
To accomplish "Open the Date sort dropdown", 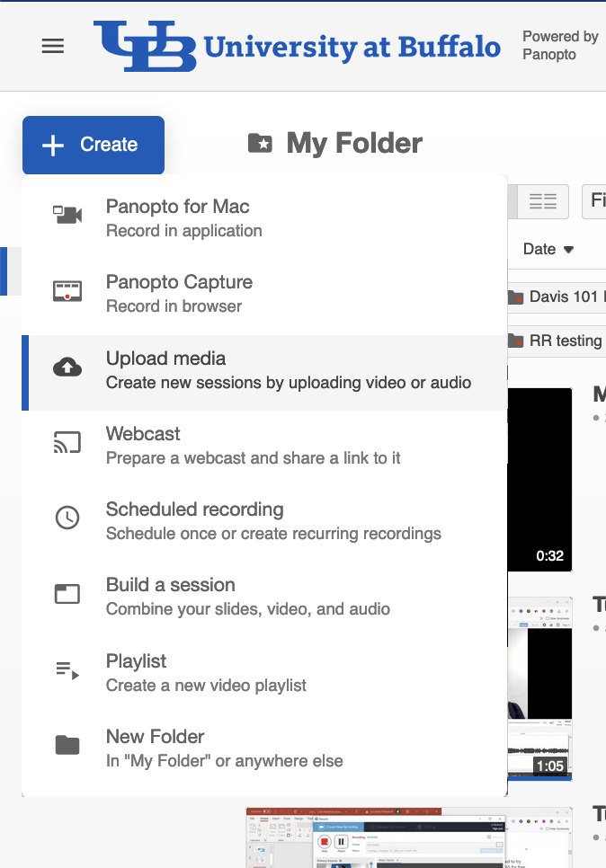I will (548, 250).
